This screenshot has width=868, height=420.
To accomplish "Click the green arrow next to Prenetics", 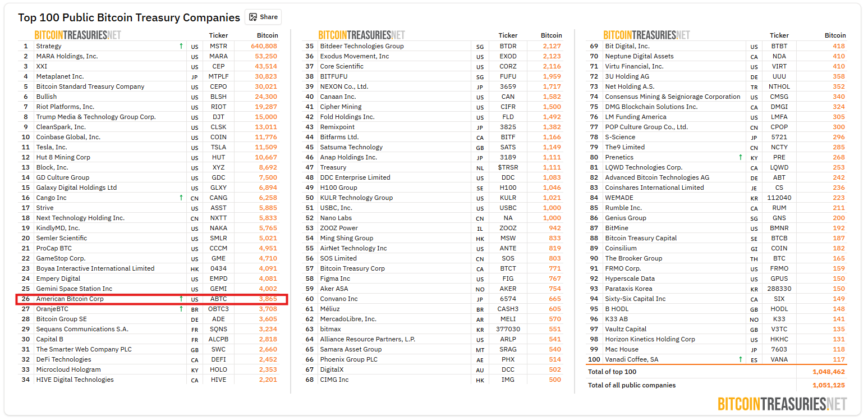I will (x=740, y=157).
